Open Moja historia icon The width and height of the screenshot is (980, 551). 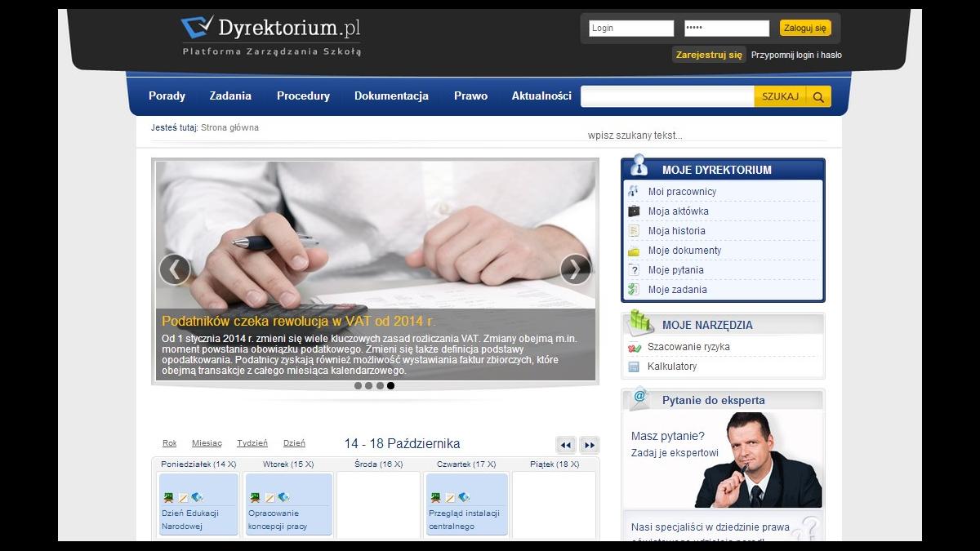[x=634, y=231]
